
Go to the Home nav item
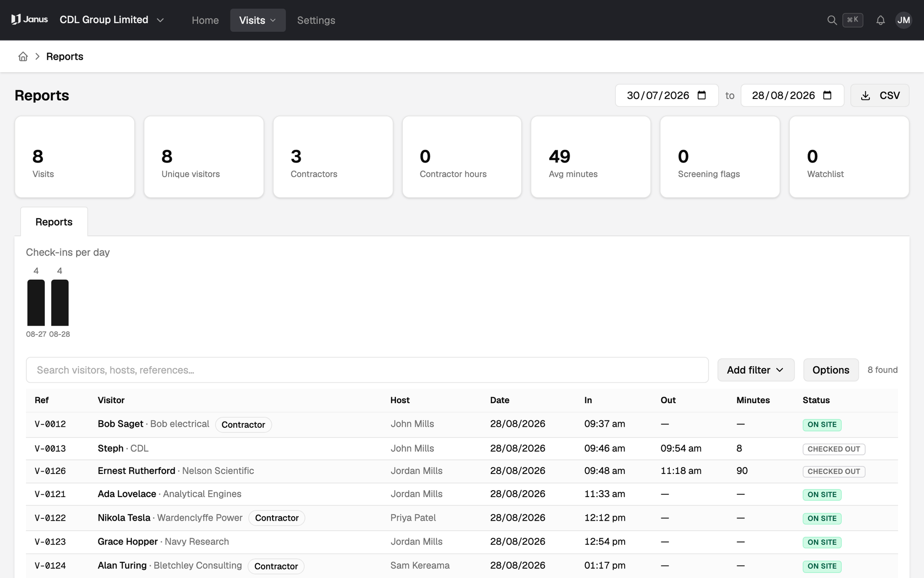pyautogui.click(x=205, y=20)
